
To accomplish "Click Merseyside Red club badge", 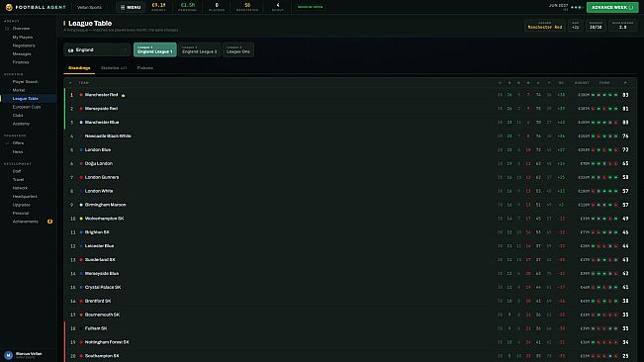I will 81,109.
